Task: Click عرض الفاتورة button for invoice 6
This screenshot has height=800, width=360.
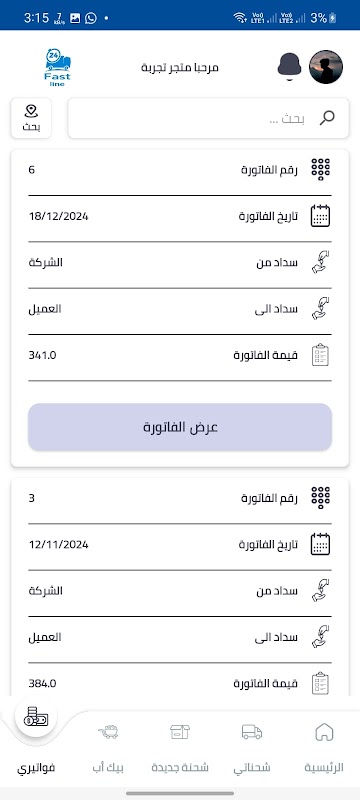Action: 180,427
